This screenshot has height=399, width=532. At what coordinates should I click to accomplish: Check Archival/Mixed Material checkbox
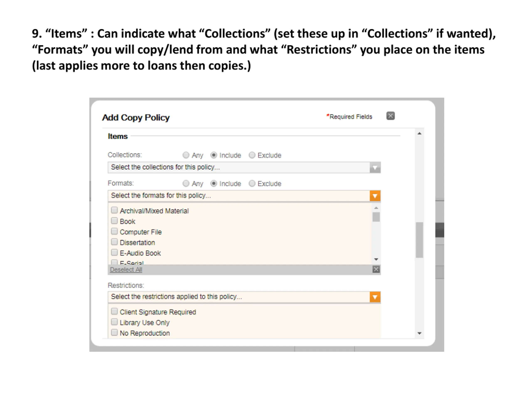[114, 210]
